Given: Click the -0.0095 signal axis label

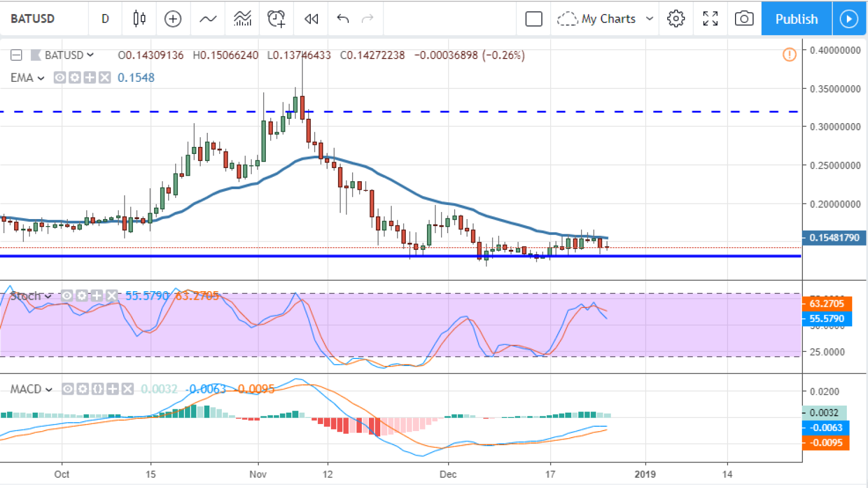Looking at the screenshot, I should (x=826, y=443).
